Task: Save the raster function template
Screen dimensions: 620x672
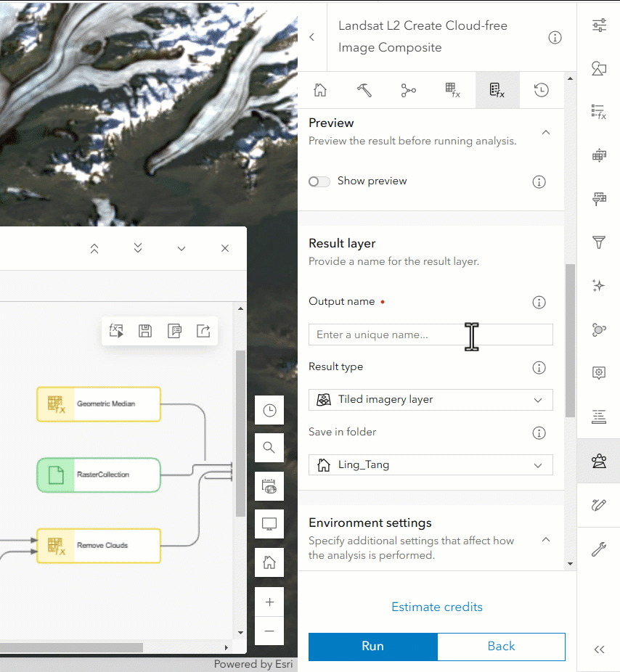Action: pos(145,331)
